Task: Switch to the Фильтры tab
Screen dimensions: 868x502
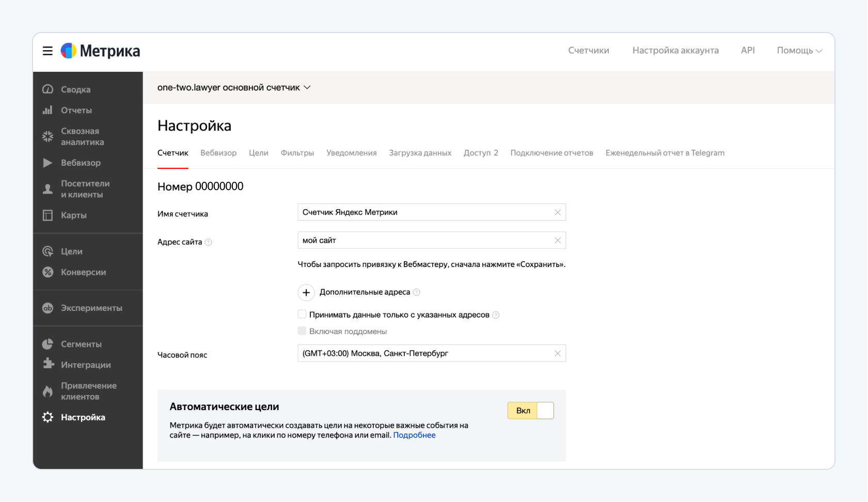Action: pyautogui.click(x=297, y=153)
